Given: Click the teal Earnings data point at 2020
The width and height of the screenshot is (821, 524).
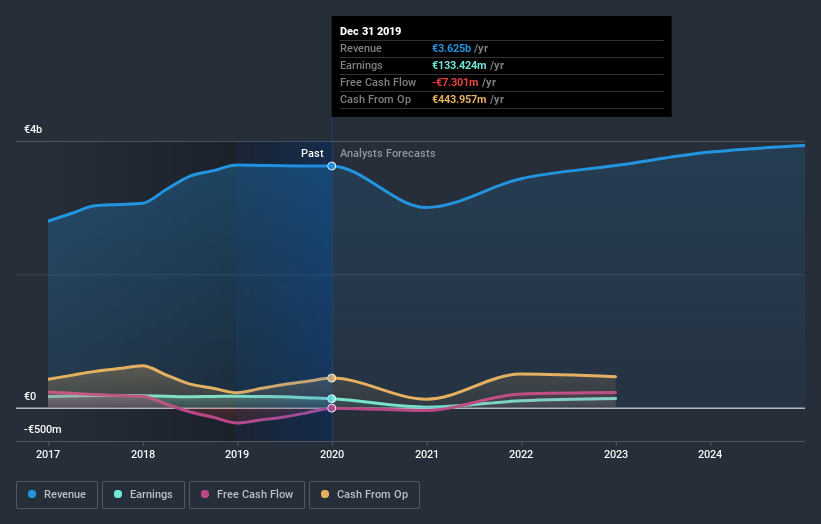Looking at the screenshot, I should point(331,399).
